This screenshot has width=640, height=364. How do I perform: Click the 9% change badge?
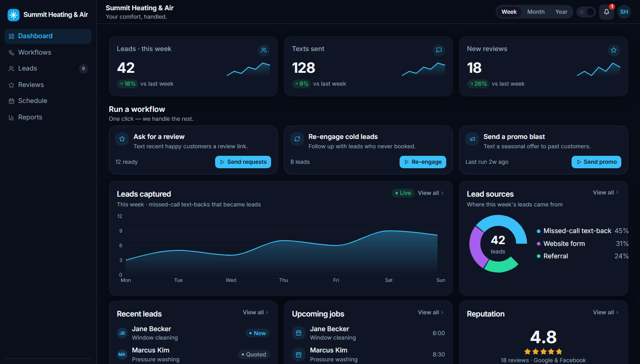click(x=301, y=84)
